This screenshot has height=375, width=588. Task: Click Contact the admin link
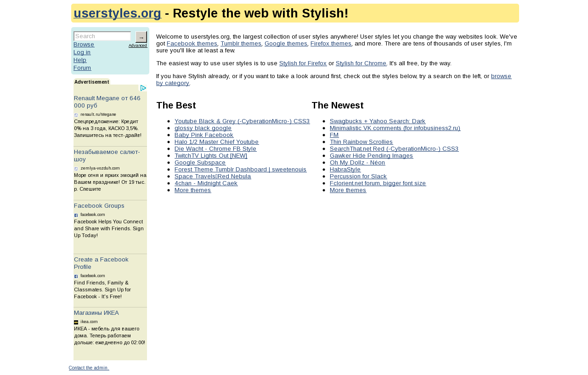click(x=89, y=368)
